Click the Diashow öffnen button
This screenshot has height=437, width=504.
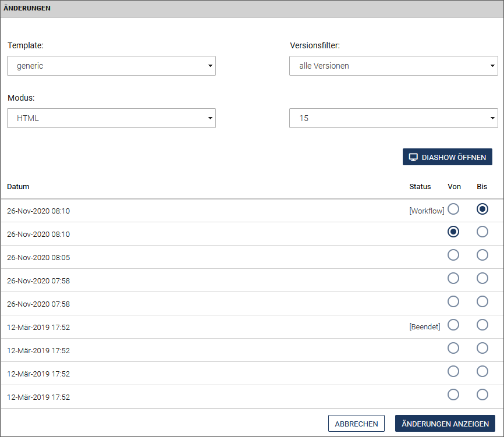(447, 157)
